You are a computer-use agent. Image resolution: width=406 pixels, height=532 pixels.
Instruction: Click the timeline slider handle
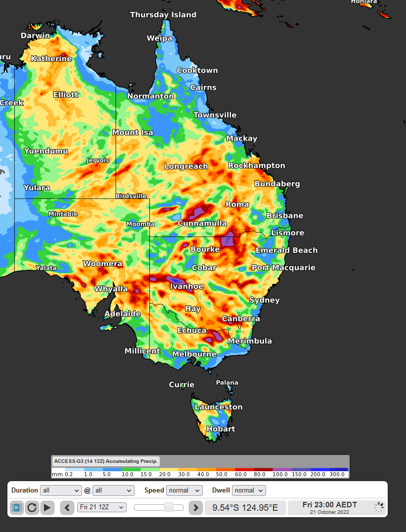point(168,507)
